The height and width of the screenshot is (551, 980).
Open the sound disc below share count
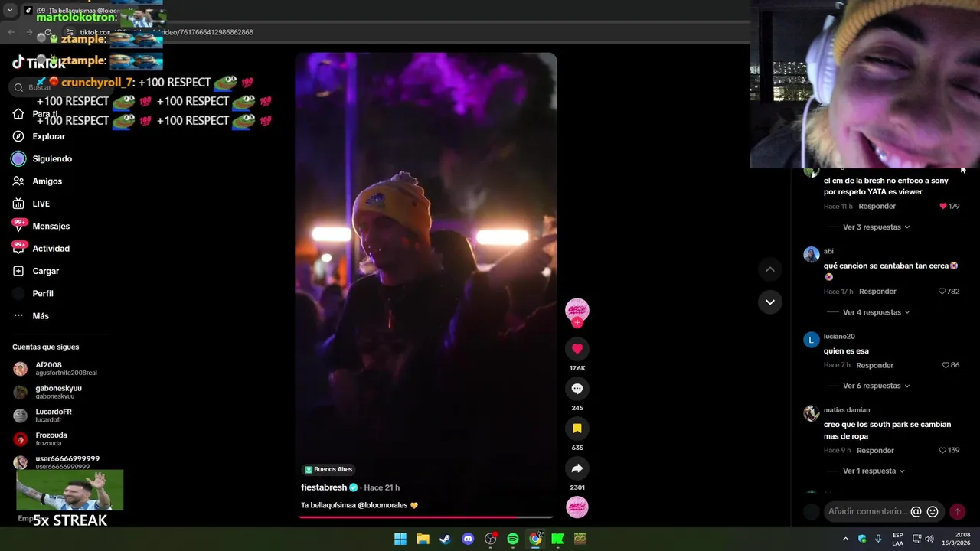coord(577,507)
